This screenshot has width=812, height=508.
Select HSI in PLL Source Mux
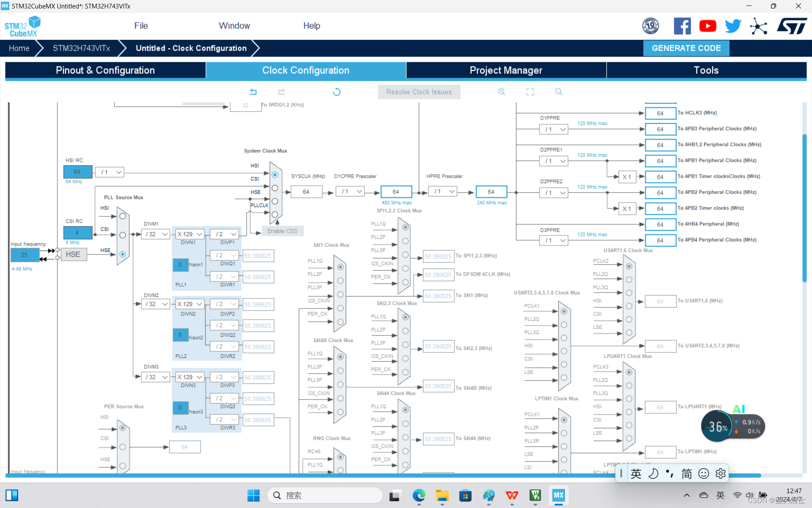123,216
